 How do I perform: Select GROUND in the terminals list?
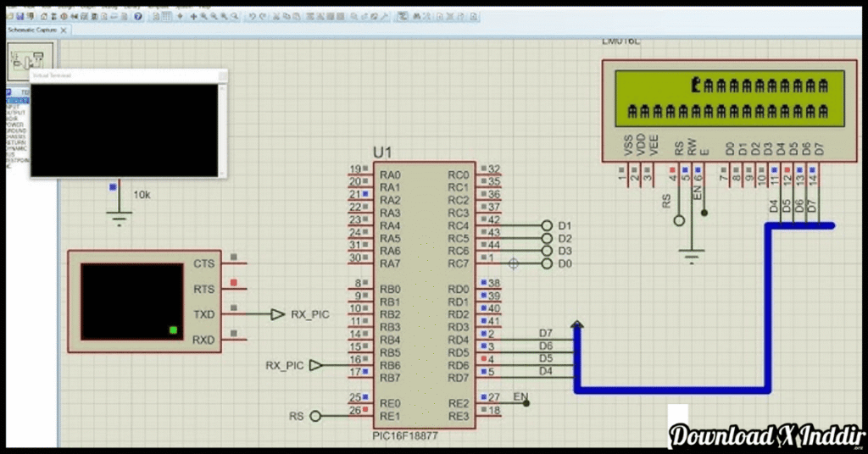coord(16,130)
